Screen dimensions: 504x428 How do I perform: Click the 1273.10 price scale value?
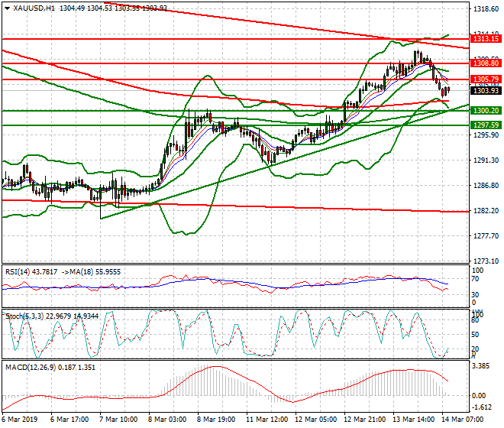[x=486, y=261]
